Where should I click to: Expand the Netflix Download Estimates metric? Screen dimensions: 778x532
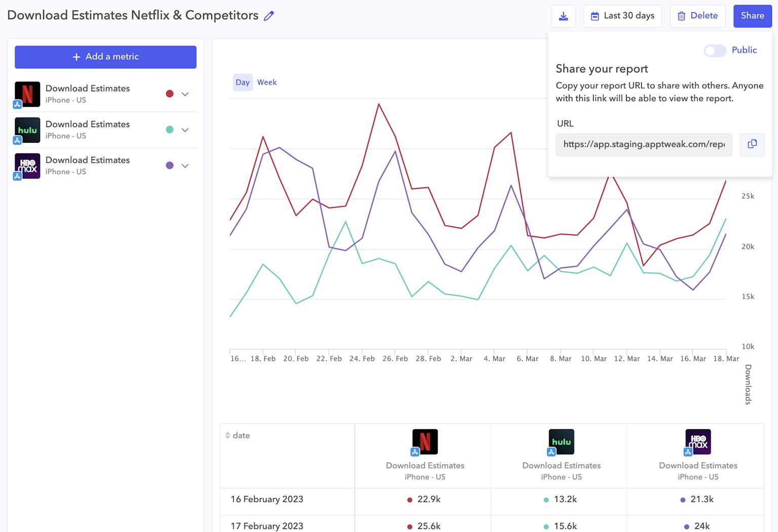tap(185, 94)
